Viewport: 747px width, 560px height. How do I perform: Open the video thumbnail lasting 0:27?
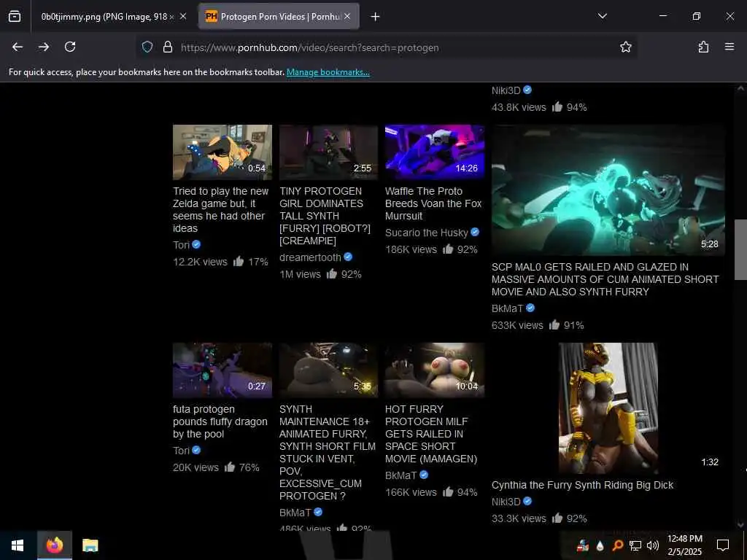(x=222, y=370)
